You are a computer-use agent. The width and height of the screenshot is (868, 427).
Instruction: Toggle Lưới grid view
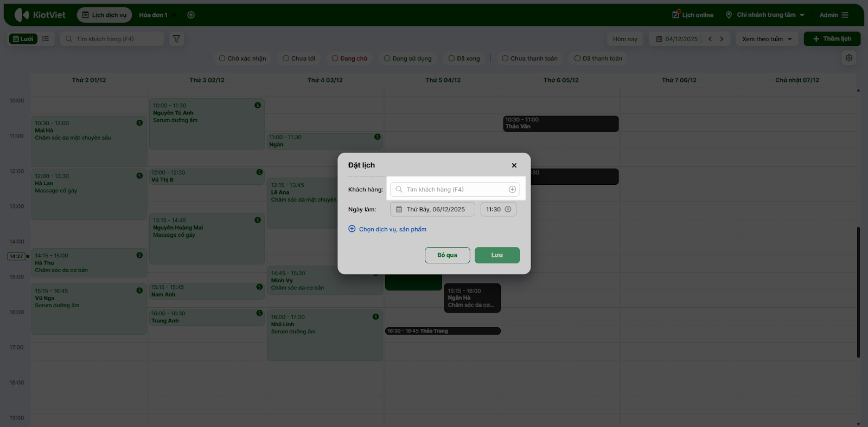click(23, 39)
